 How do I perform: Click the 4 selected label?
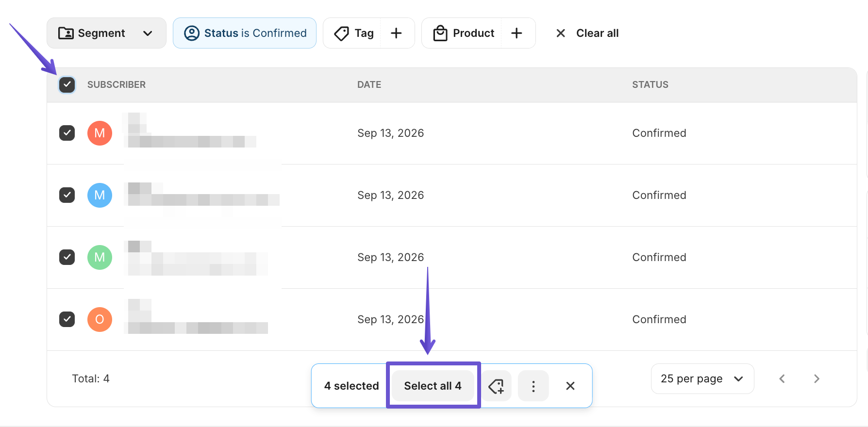pyautogui.click(x=351, y=386)
